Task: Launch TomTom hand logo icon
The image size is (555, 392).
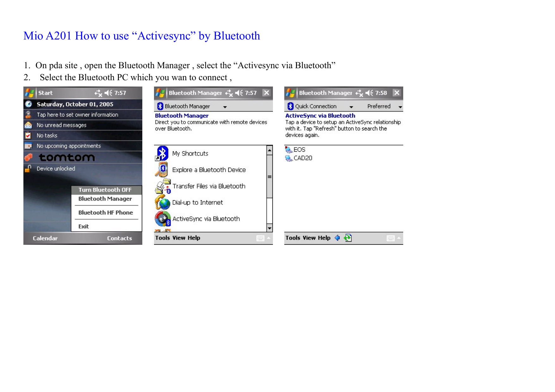Action: click(28, 157)
